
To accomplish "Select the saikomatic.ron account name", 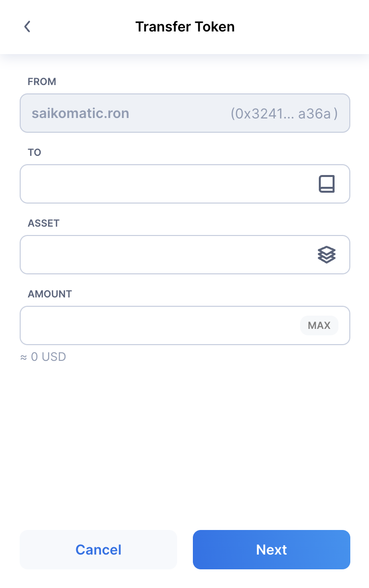I will click(x=80, y=113).
